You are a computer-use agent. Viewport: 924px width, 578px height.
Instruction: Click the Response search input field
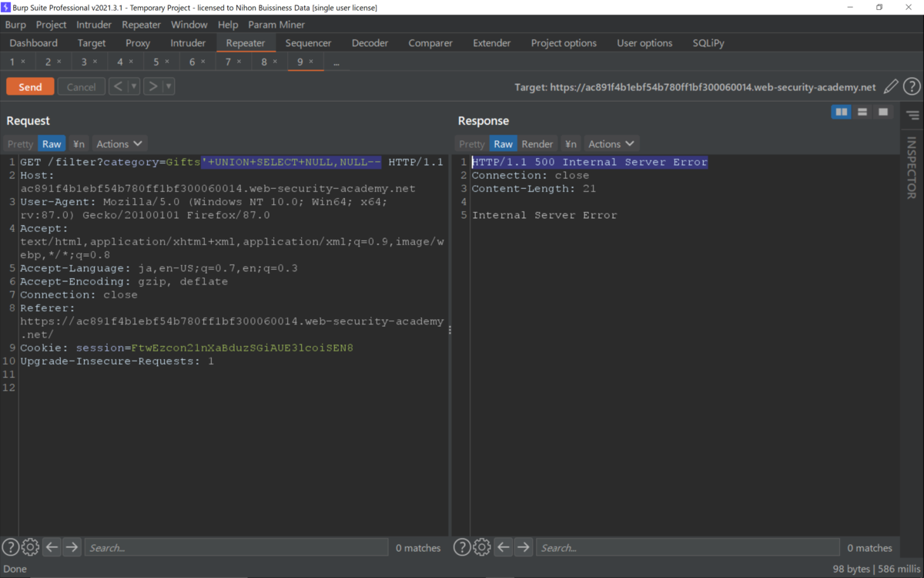(x=688, y=548)
